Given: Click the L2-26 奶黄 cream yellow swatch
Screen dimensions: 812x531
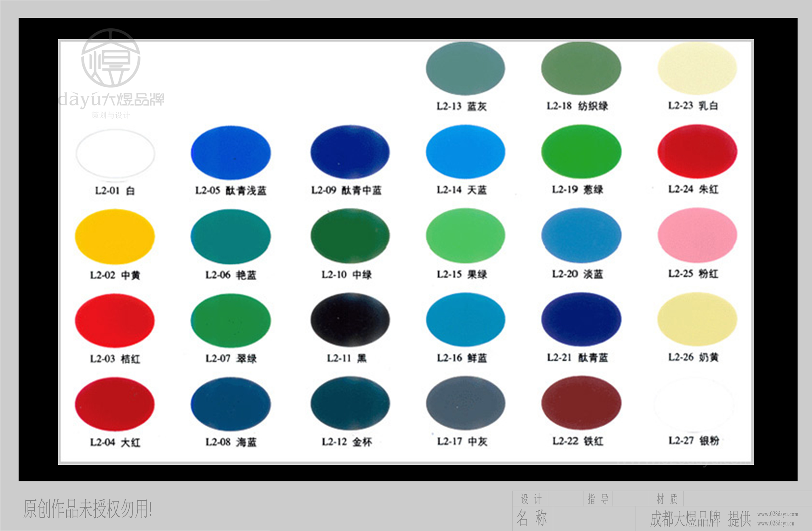Looking at the screenshot, I should (x=697, y=319).
